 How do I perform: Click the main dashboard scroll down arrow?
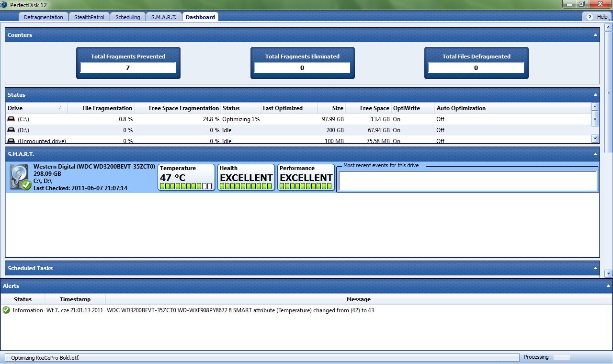click(x=609, y=274)
